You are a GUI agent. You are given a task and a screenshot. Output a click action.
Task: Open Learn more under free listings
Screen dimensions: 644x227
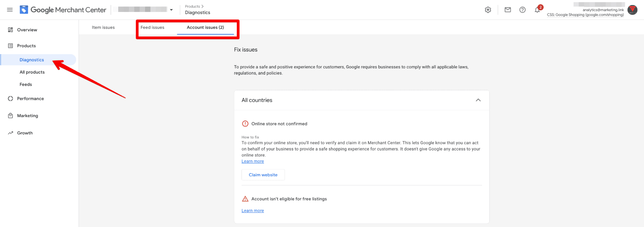tap(253, 211)
